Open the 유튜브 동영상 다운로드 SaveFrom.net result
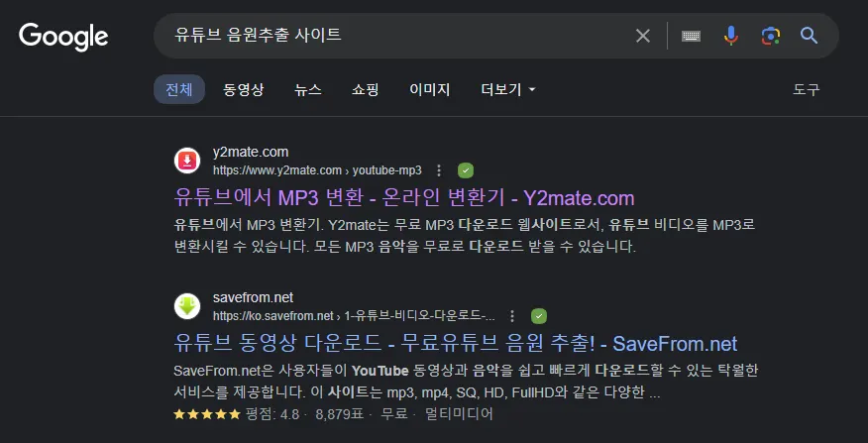The height and width of the screenshot is (443, 868). [x=455, y=343]
